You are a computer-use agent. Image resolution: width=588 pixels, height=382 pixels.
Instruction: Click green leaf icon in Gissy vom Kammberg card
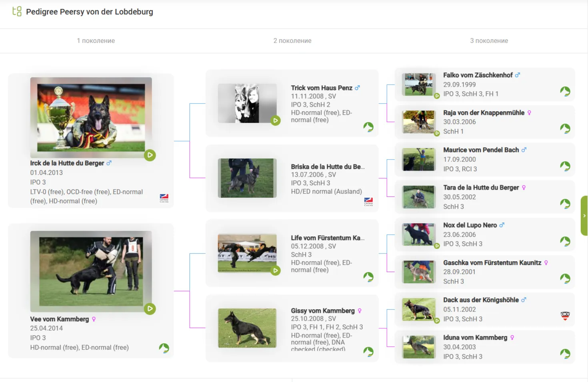tap(368, 352)
